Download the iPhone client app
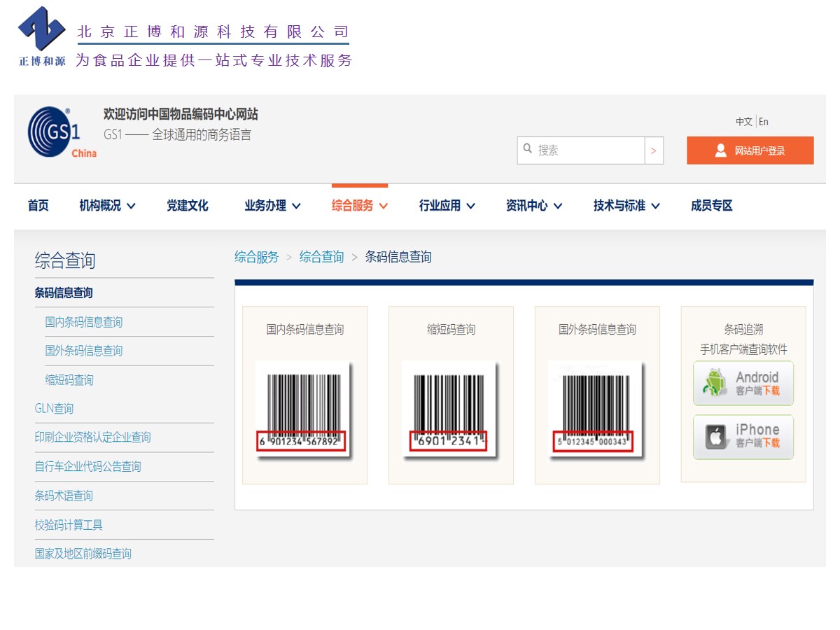840x630 pixels. (x=743, y=437)
